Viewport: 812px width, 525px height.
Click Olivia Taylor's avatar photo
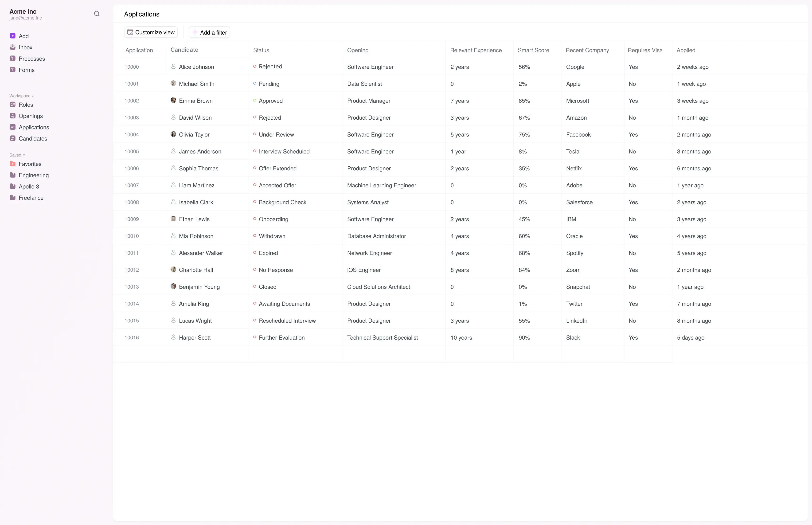click(x=173, y=134)
